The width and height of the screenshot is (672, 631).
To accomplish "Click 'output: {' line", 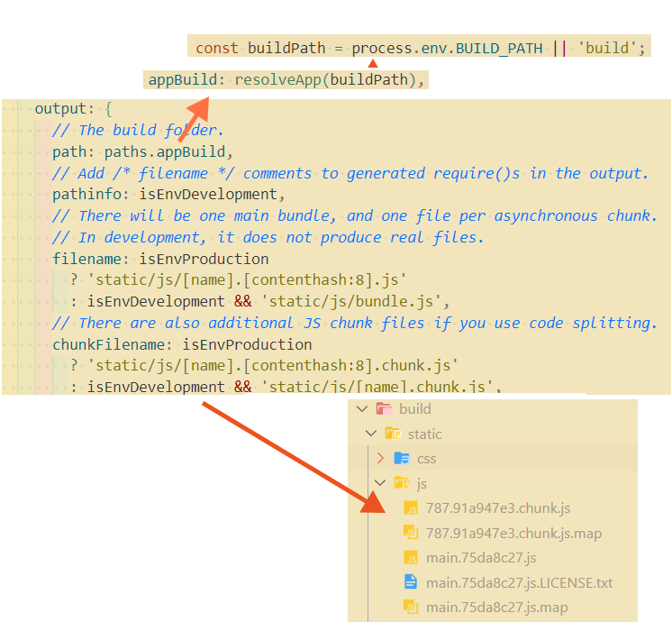I will tap(73, 109).
